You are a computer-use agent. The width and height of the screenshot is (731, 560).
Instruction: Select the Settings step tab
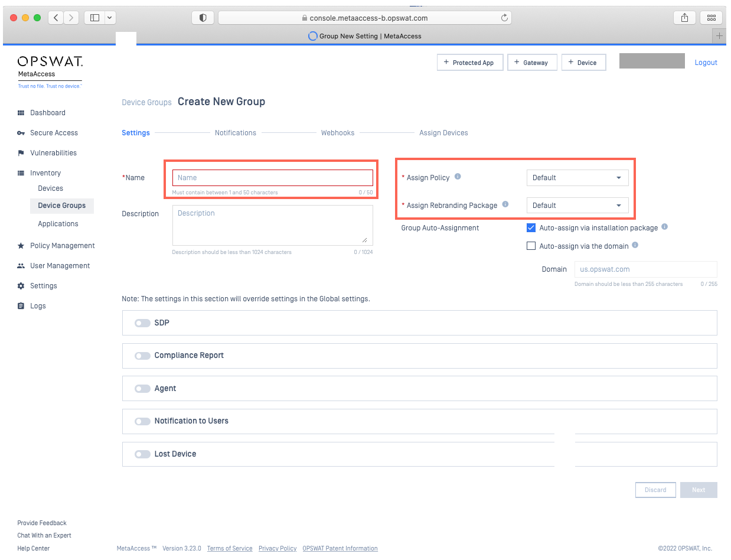pyautogui.click(x=136, y=133)
